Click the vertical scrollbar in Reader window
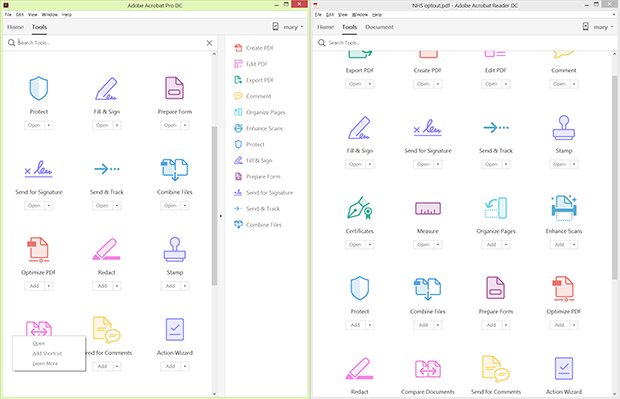 (x=614, y=177)
